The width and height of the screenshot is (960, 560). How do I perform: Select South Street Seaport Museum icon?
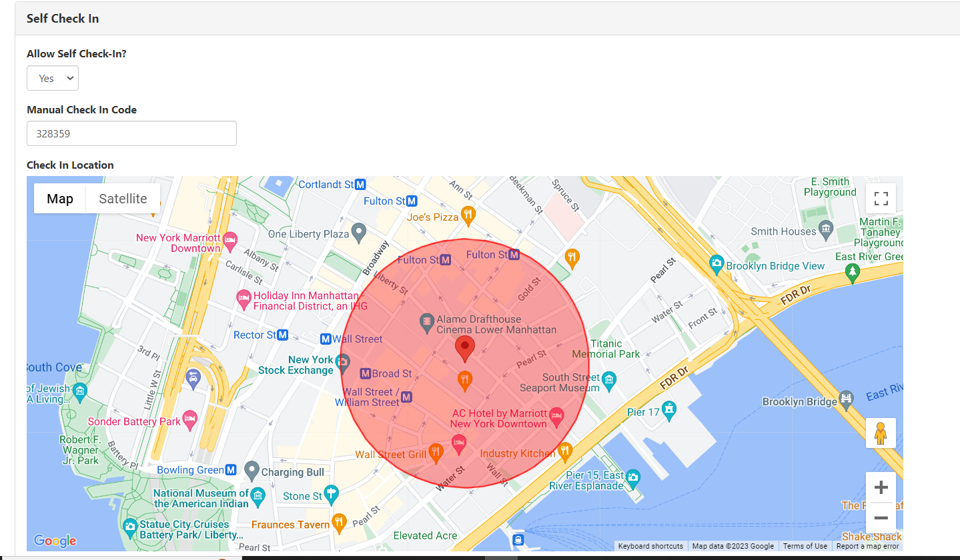pos(608,381)
